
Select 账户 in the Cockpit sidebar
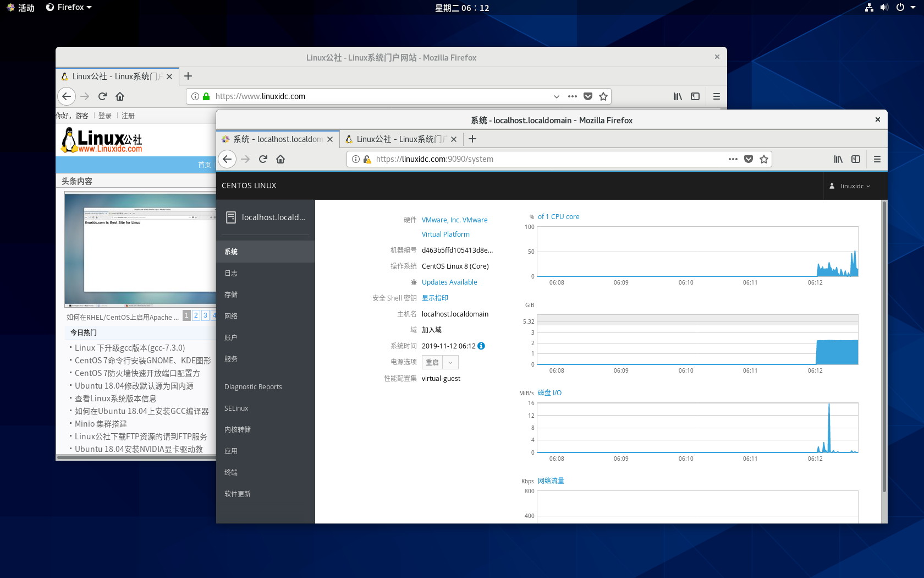[x=265, y=337]
